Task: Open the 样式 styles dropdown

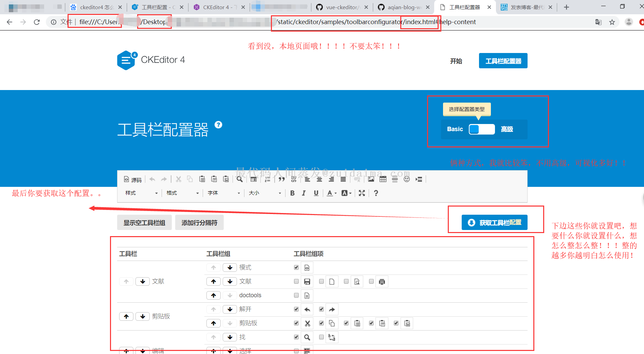Action: click(x=142, y=193)
